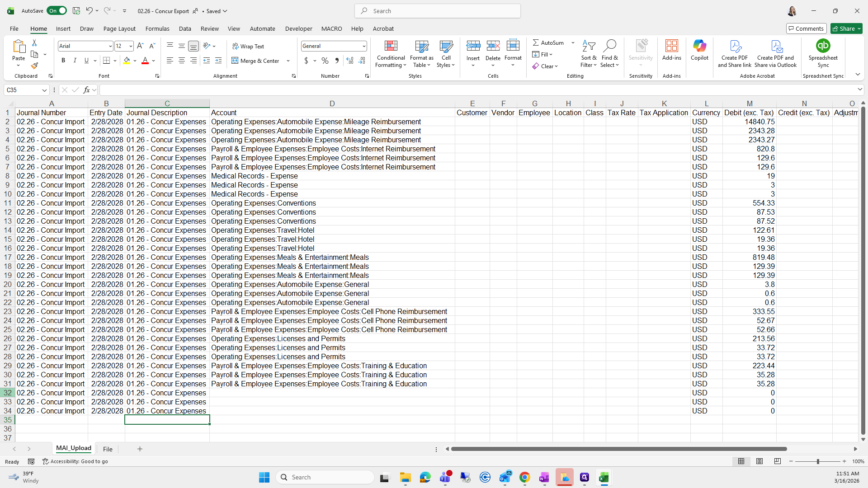Click the Insert Function fx icon

(86, 90)
